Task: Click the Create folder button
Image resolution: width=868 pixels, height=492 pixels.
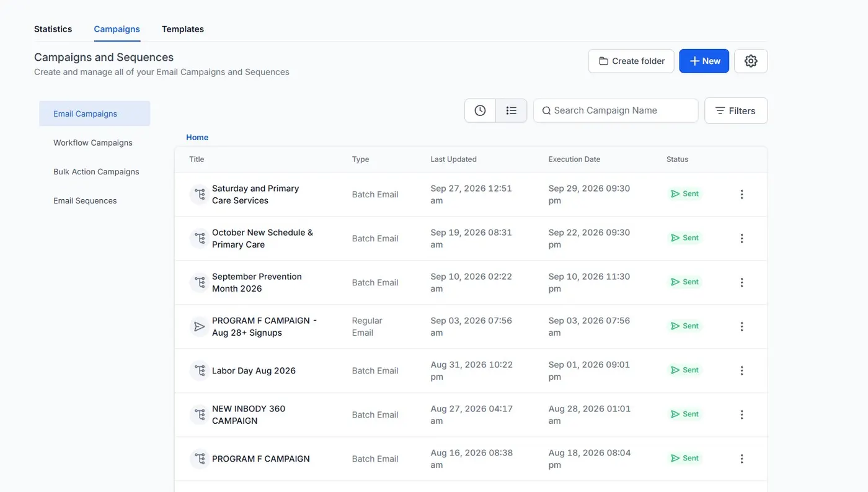Action: (631, 61)
